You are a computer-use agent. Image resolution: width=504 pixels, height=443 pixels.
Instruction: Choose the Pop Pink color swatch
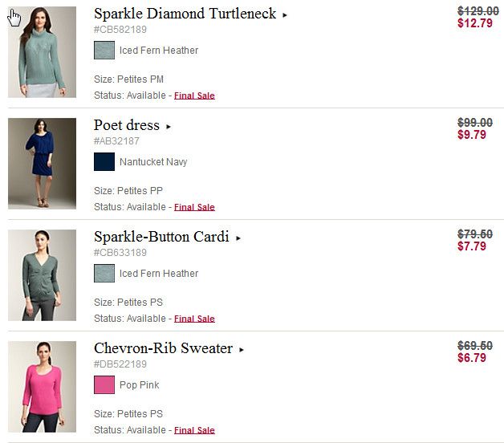point(104,385)
